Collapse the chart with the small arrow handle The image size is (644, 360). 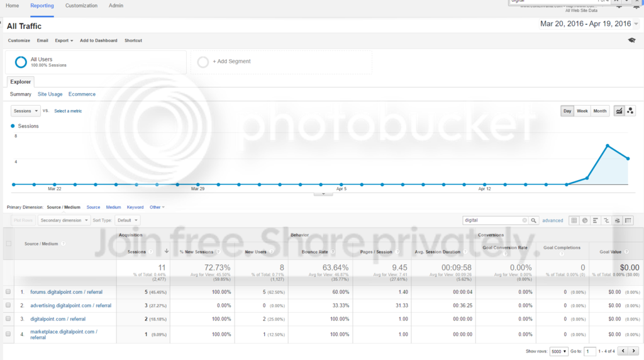[x=323, y=194]
